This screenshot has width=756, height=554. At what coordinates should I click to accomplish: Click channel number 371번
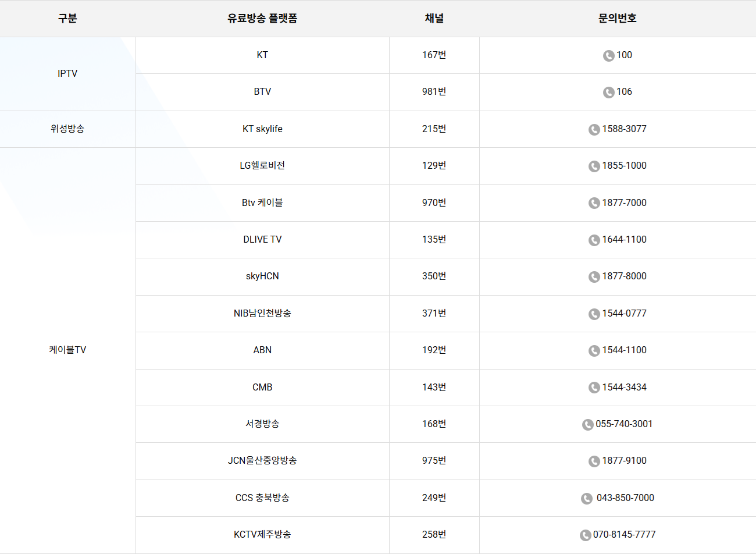coord(434,314)
